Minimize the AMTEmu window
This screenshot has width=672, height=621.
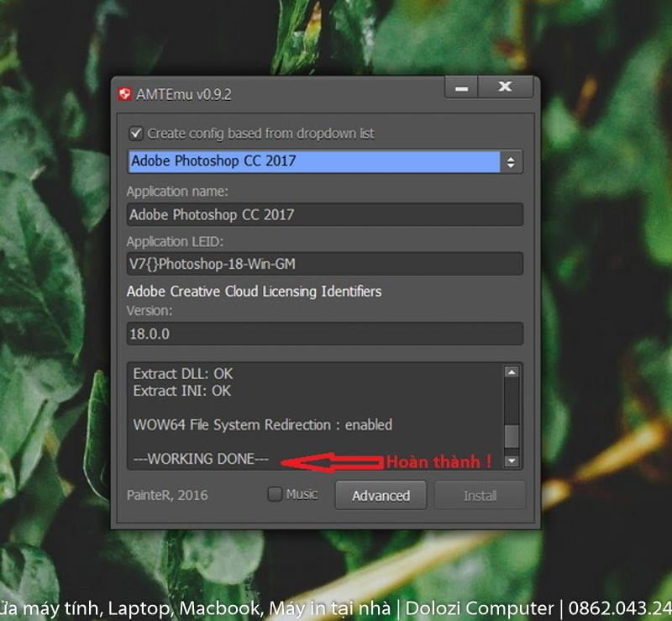point(461,87)
